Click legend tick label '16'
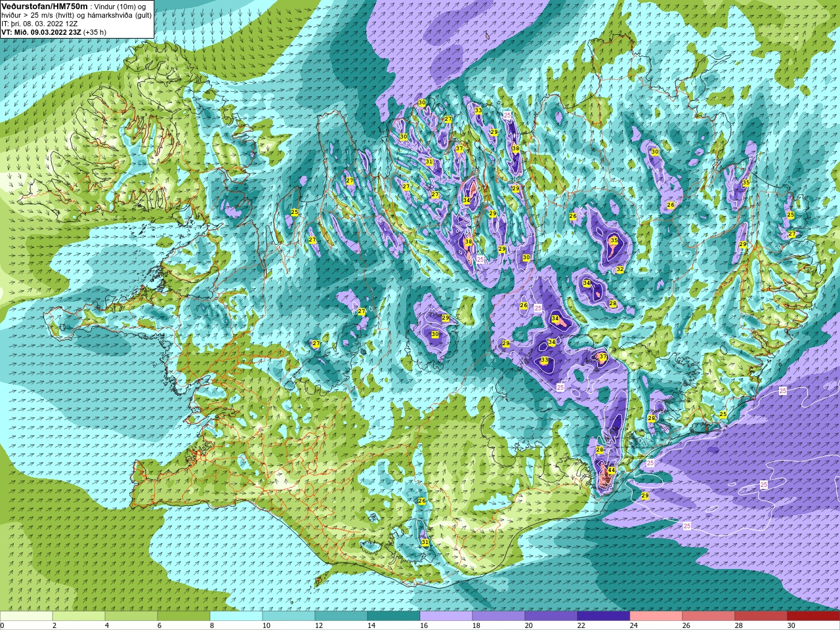This screenshot has height=630, width=840. (423, 625)
